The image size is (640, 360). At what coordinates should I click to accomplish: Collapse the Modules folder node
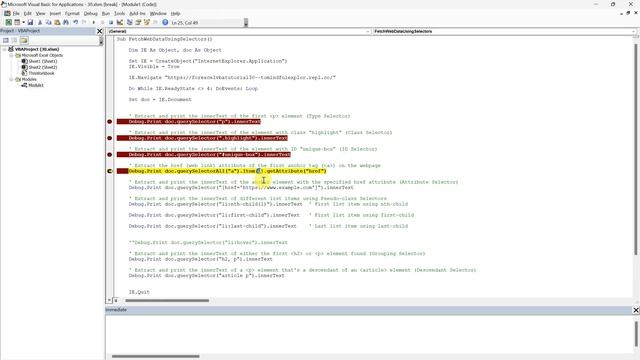(11, 79)
